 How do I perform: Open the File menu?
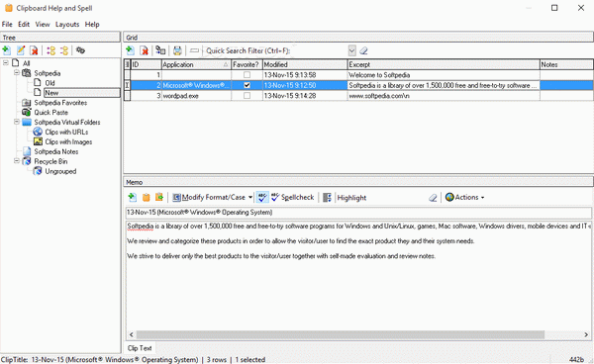7,24
